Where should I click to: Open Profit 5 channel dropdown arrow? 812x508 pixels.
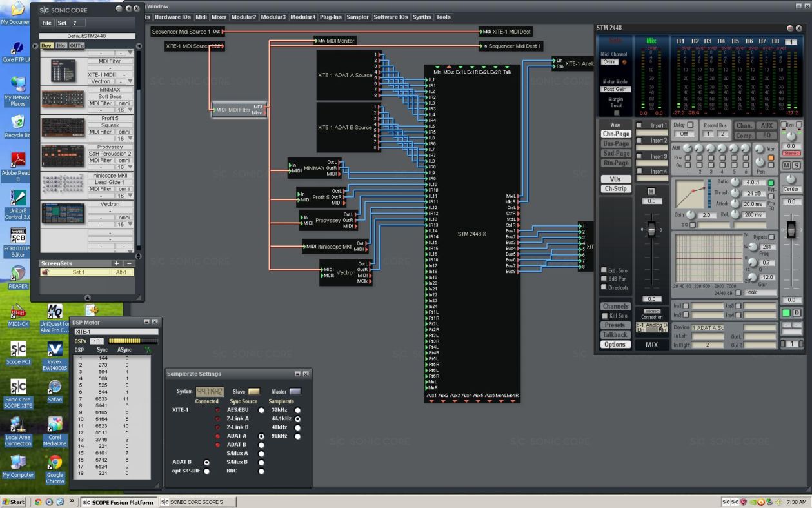click(130, 139)
